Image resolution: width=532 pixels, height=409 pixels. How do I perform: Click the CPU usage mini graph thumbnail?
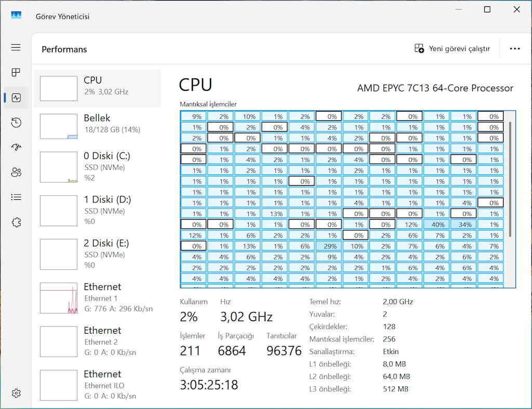[x=59, y=88]
